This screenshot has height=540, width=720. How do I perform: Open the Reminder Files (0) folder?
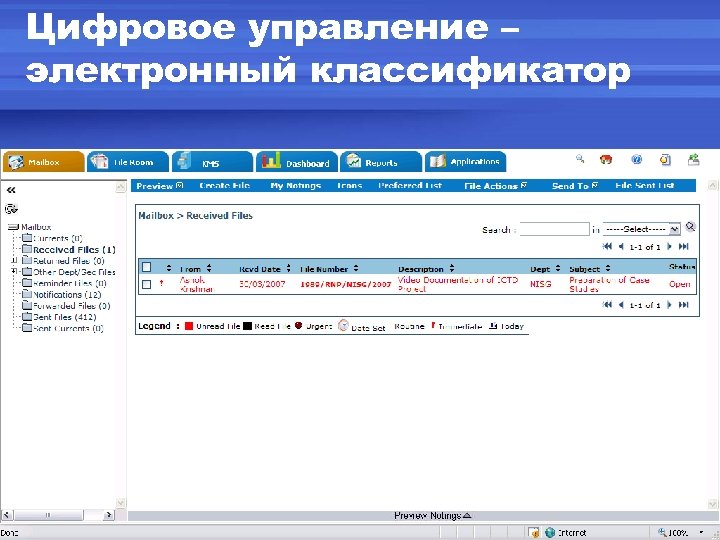coord(64,283)
